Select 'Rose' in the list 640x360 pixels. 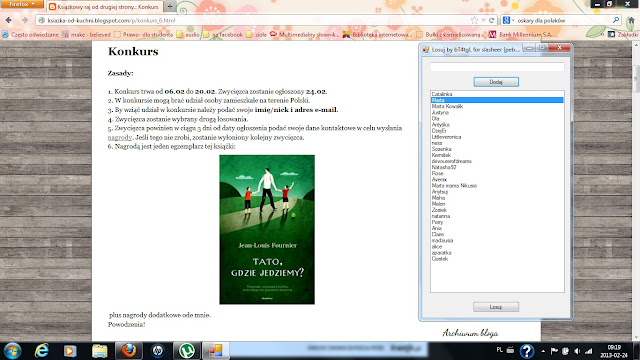pyautogui.click(x=437, y=173)
